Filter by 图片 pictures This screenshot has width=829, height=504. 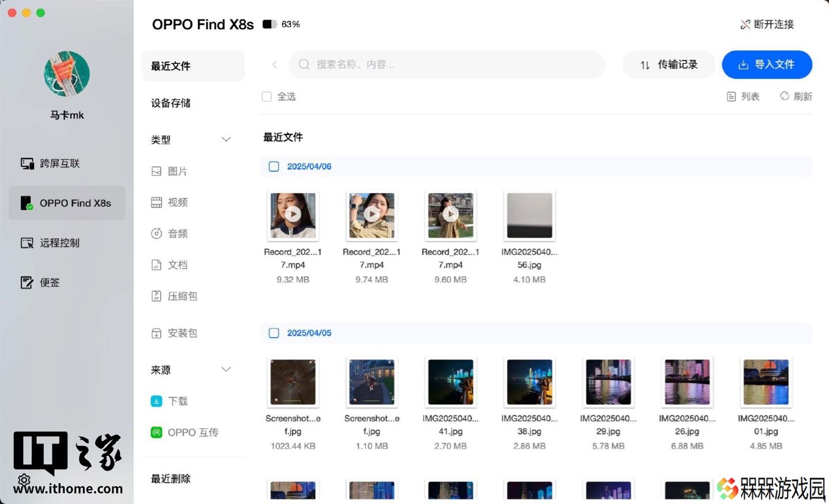pyautogui.click(x=169, y=171)
